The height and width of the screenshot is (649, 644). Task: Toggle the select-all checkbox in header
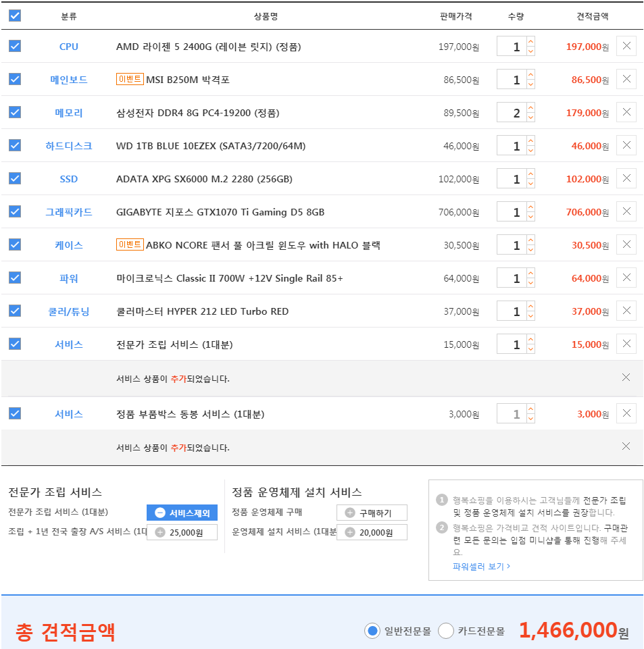click(15, 16)
